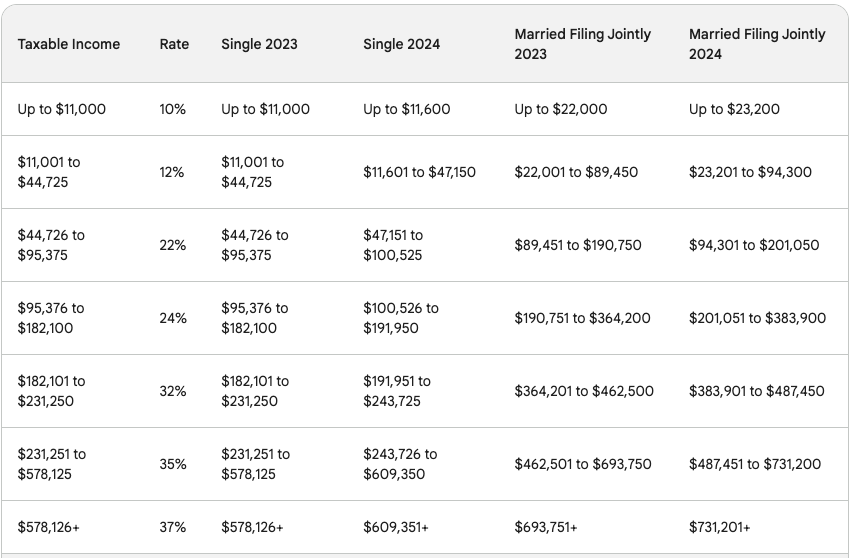851x558 pixels.
Task: Select the 22% rate cell
Action: [x=173, y=245]
